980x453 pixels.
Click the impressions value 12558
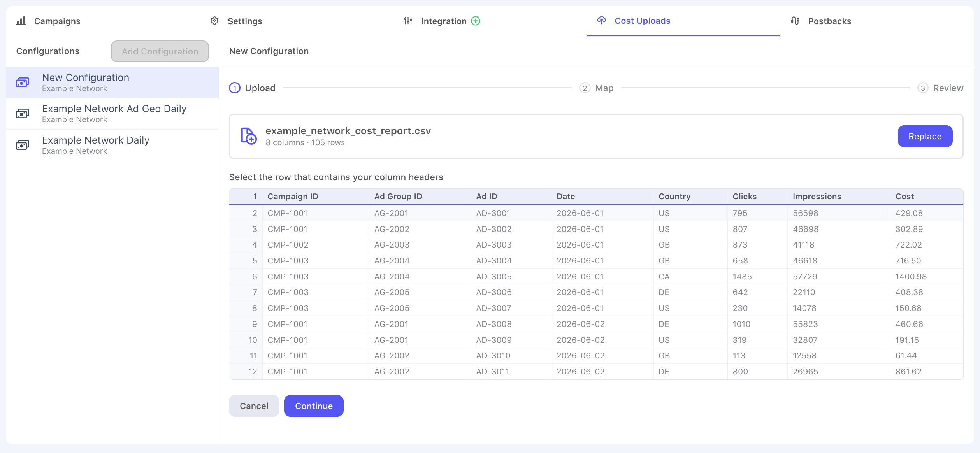(804, 356)
